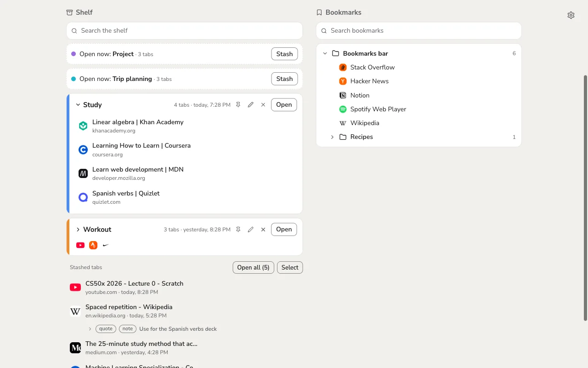588x368 pixels.
Task: Click the Notion bookmark icon
Action: pos(343,95)
